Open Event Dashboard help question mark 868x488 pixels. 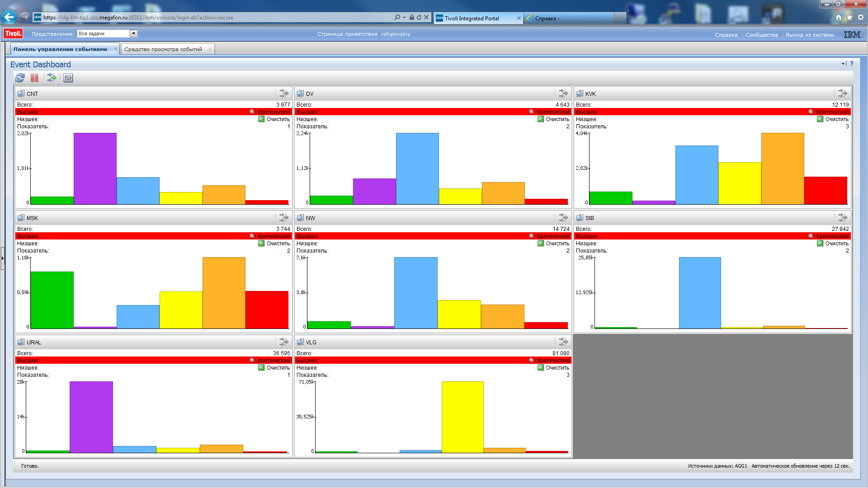point(852,64)
